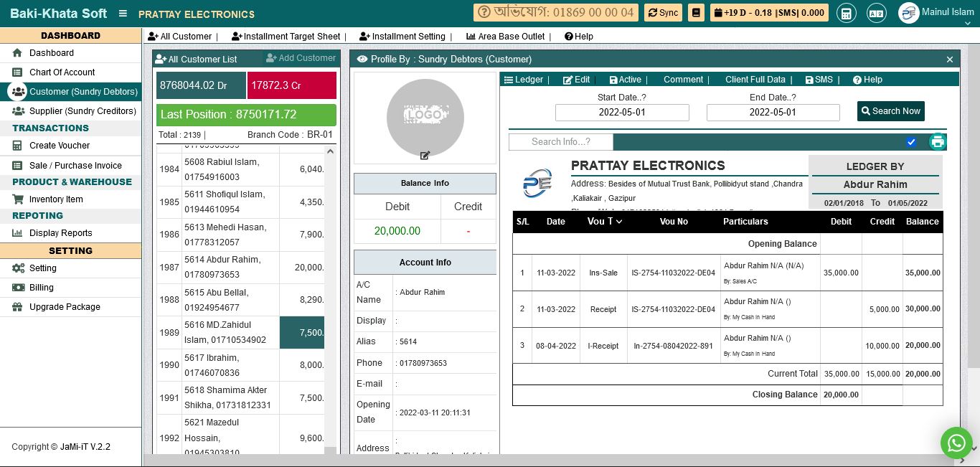Open WhatsApp chat floating icon
980x467 pixels.
(956, 443)
